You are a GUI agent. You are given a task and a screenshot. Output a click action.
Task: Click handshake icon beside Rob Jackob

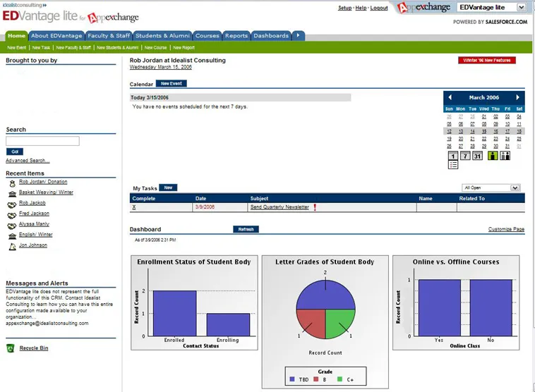(x=12, y=205)
